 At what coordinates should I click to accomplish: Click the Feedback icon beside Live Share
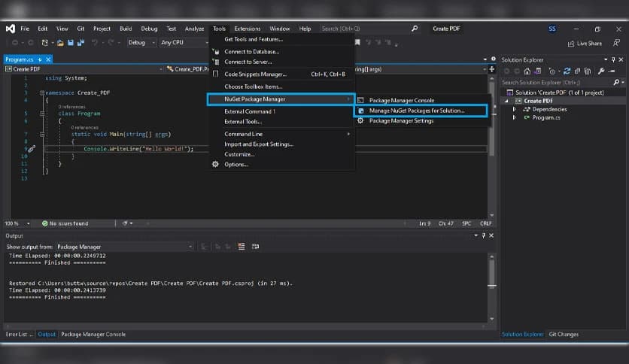point(616,43)
